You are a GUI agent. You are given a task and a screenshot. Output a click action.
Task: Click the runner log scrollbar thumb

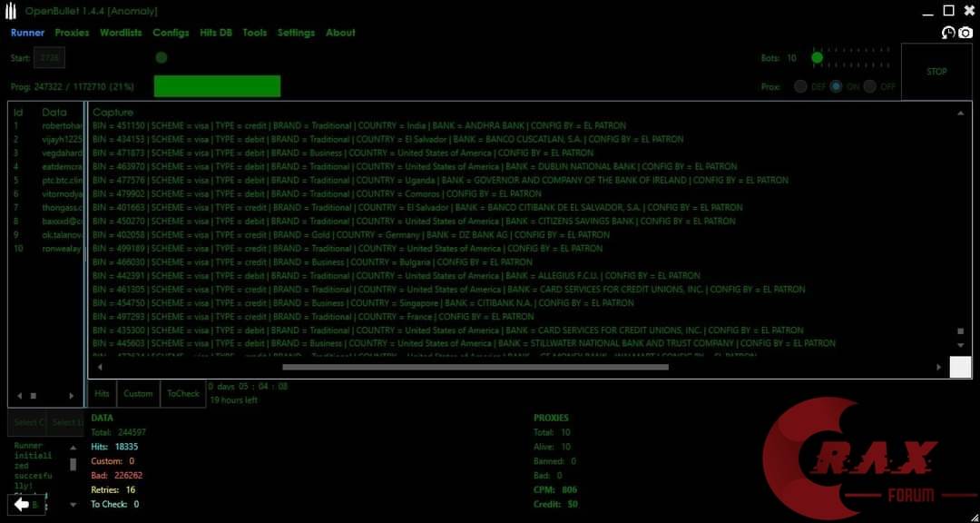tap(73, 464)
